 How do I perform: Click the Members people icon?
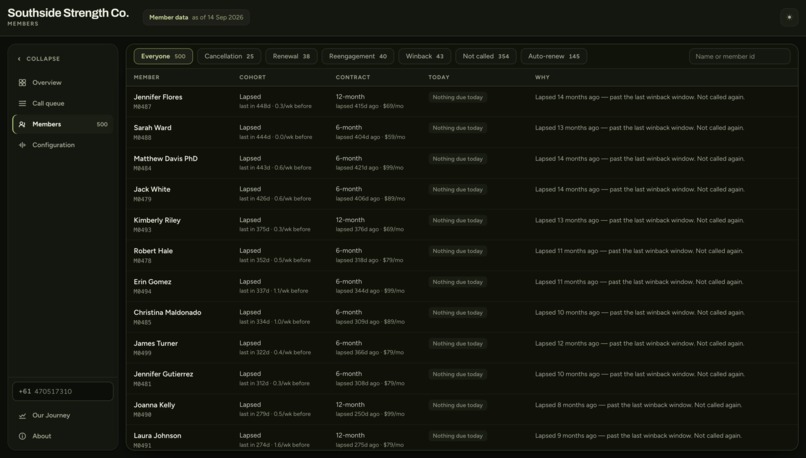(x=22, y=124)
